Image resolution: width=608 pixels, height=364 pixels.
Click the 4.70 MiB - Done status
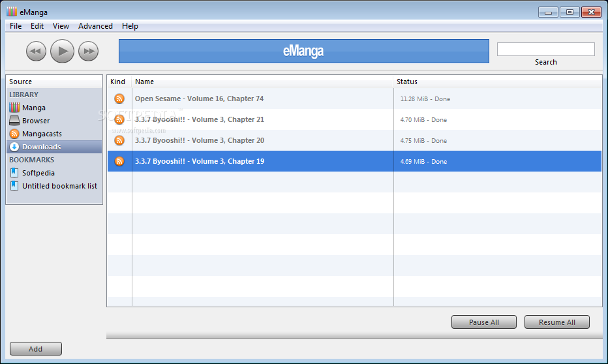coord(423,120)
